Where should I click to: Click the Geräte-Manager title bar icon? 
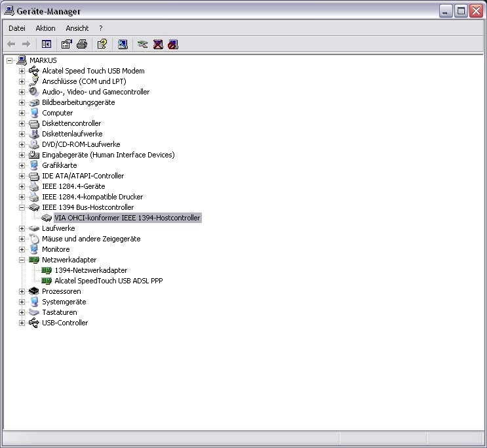coord(9,11)
